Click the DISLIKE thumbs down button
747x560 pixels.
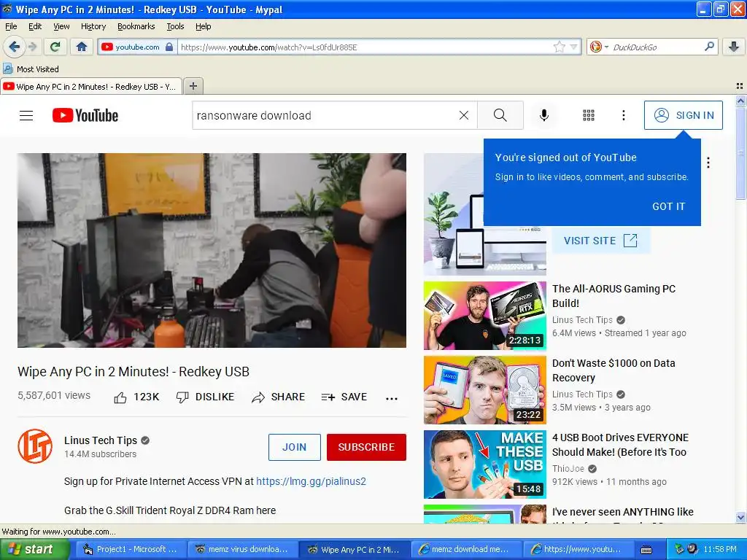click(205, 397)
